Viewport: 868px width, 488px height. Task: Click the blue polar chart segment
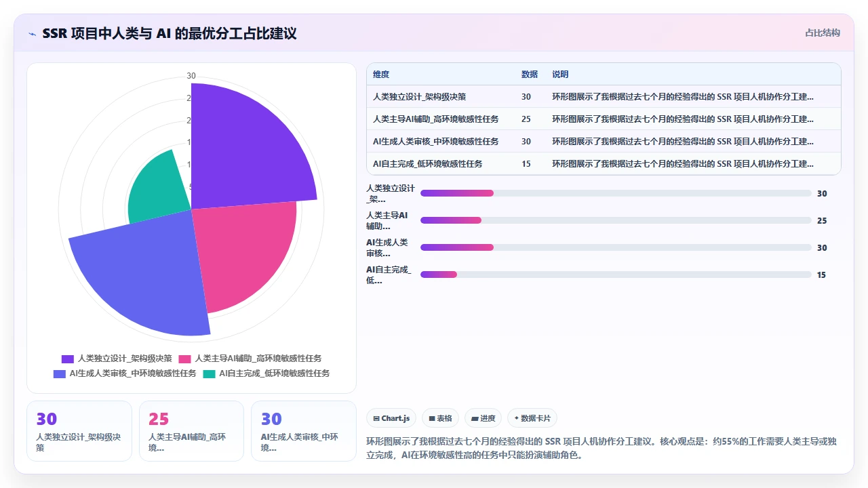point(142,278)
